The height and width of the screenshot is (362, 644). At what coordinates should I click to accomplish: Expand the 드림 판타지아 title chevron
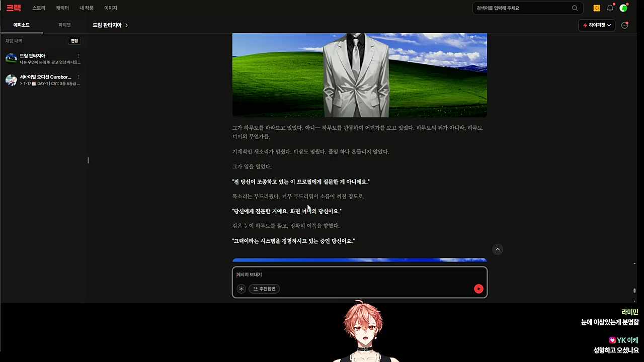(126, 25)
